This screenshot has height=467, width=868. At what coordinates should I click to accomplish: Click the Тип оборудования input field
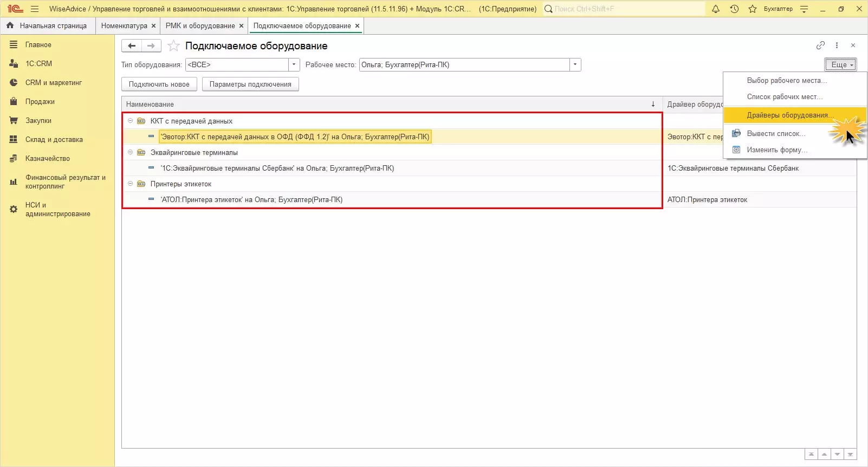click(x=237, y=64)
